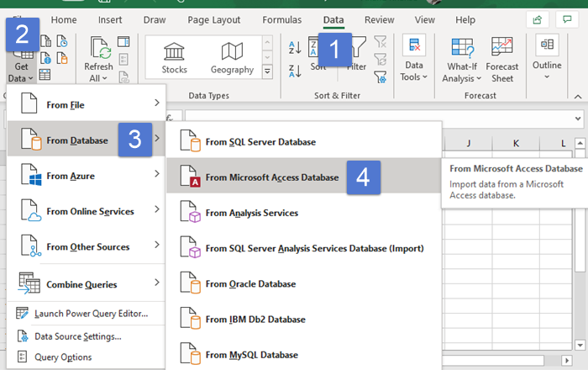588x370 pixels.
Task: Sort descending with the Z to A icon
Action: (x=295, y=71)
